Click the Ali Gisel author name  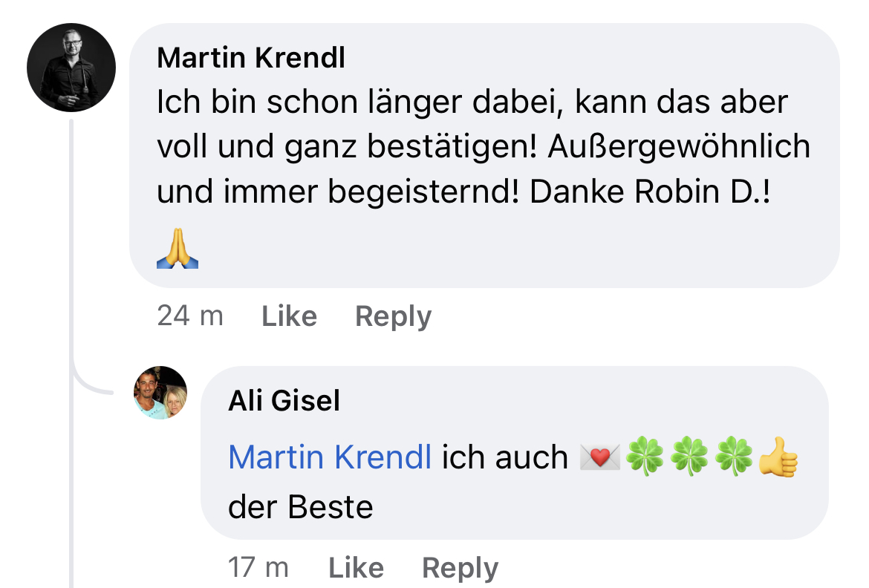point(284,401)
